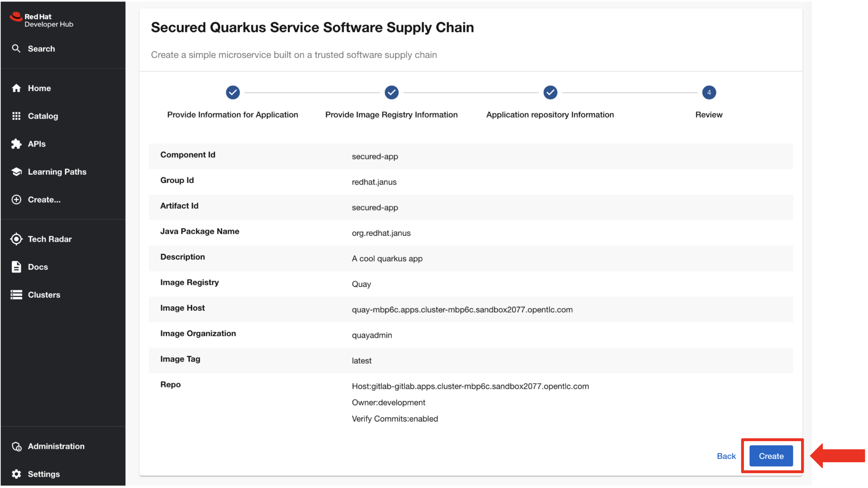The width and height of the screenshot is (868, 488).
Task: Select 'Provide Information for Application' step label
Action: pyautogui.click(x=232, y=115)
